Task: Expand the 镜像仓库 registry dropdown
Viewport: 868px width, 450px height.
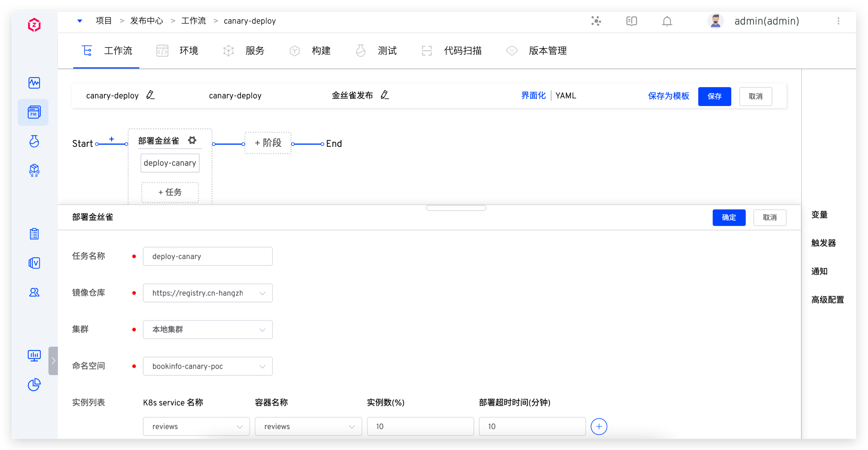Action: tap(208, 293)
